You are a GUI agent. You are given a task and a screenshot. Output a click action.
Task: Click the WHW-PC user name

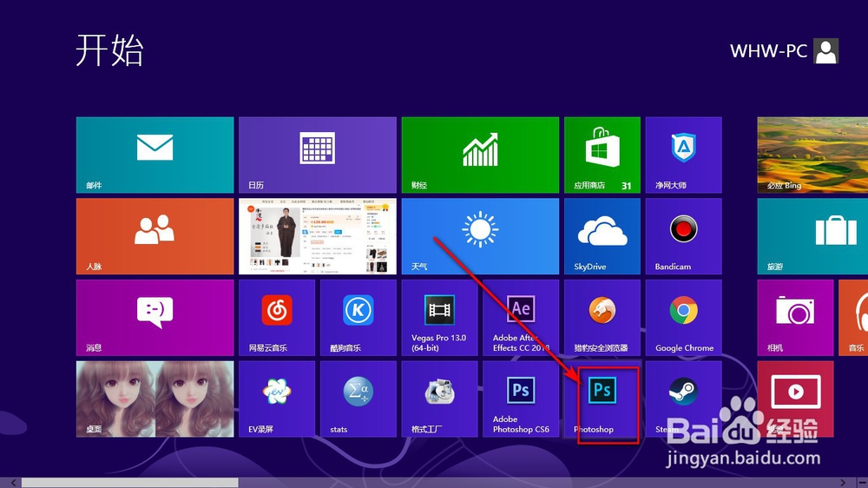pyautogui.click(x=768, y=51)
